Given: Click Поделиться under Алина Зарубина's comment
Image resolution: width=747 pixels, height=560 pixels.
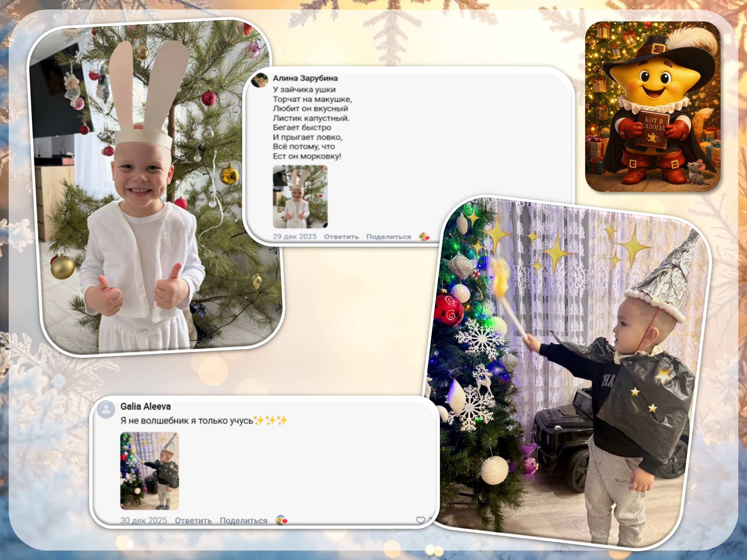Looking at the screenshot, I should point(388,237).
